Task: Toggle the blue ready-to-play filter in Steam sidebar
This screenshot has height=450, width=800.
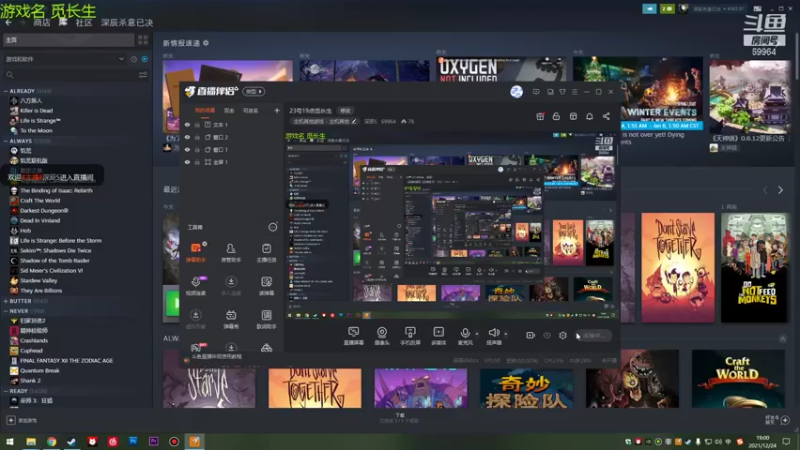Action: 145,59
